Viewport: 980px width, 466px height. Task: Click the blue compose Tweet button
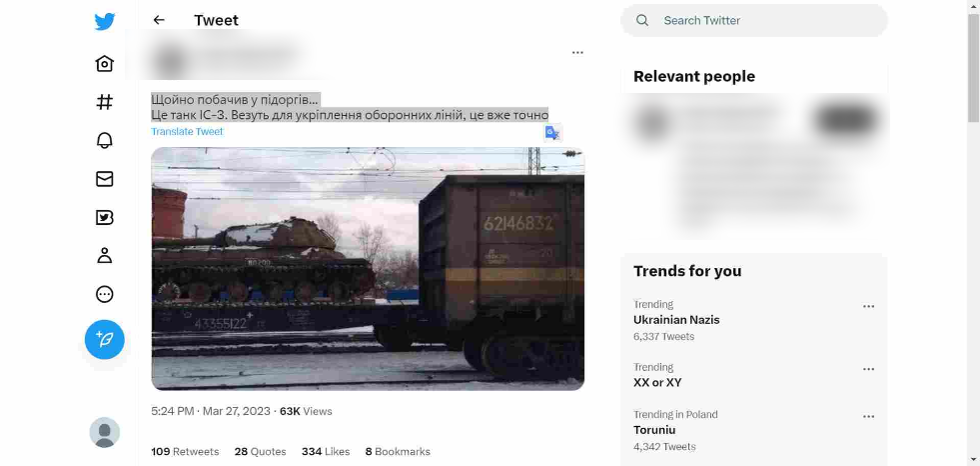(104, 340)
